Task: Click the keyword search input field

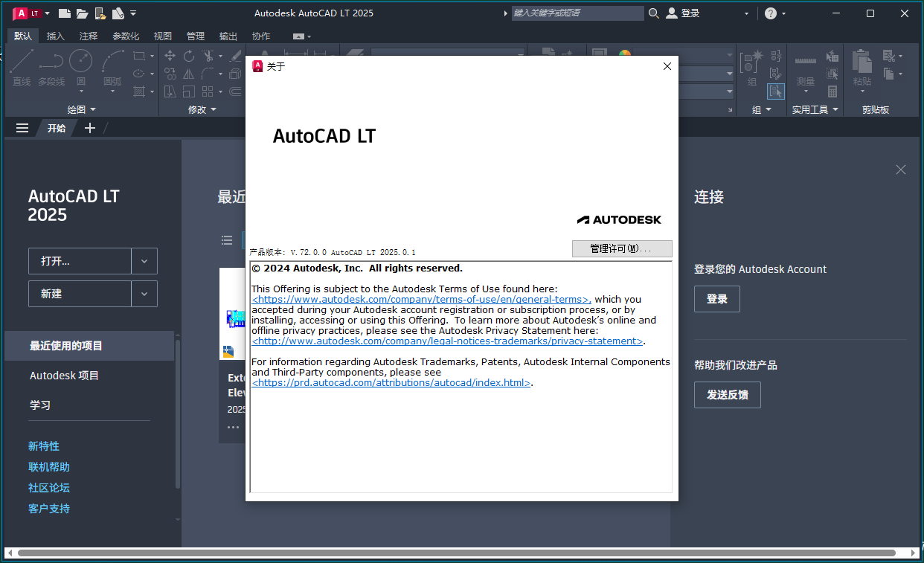Action: 577,13
